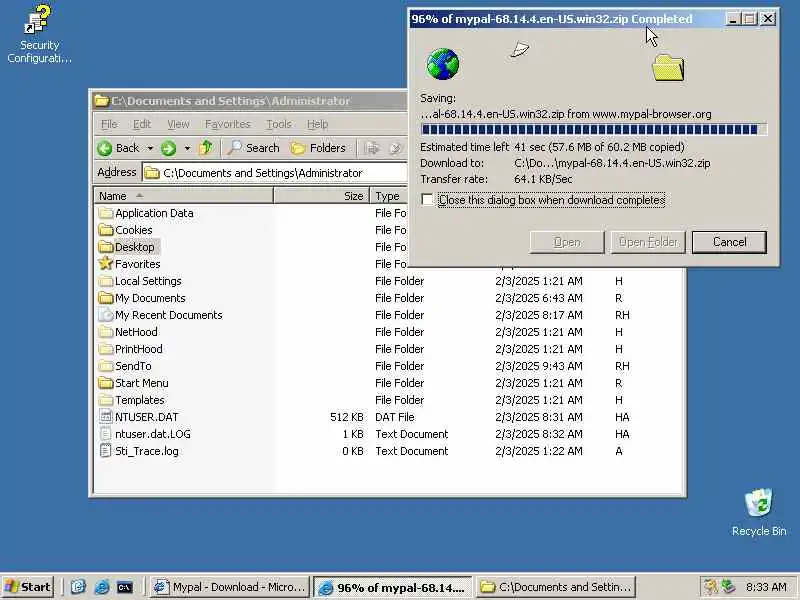Click the download progress bar
Viewport: 800px width, 600px height.
coord(594,130)
